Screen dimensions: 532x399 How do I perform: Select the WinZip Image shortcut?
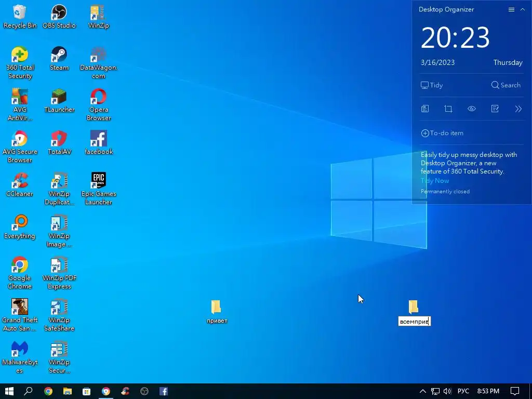pyautogui.click(x=59, y=231)
